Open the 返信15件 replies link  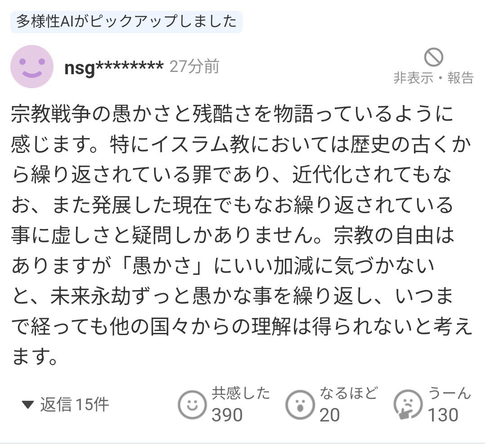click(74, 405)
